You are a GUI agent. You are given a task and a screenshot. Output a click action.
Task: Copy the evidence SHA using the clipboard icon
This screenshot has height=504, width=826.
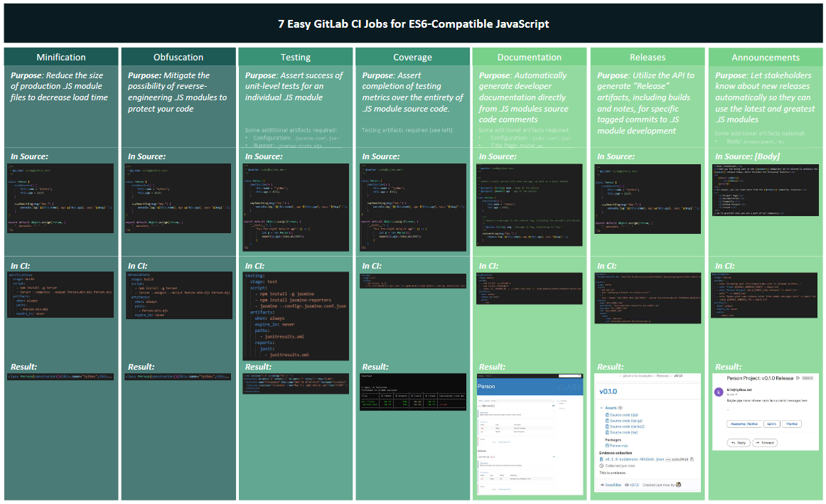(692, 459)
